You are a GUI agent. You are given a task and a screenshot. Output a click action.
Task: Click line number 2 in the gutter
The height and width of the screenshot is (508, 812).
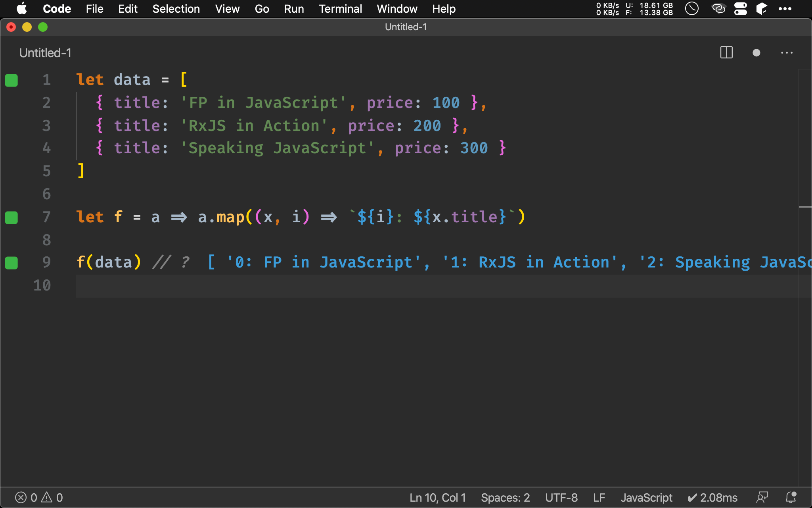pyautogui.click(x=46, y=103)
